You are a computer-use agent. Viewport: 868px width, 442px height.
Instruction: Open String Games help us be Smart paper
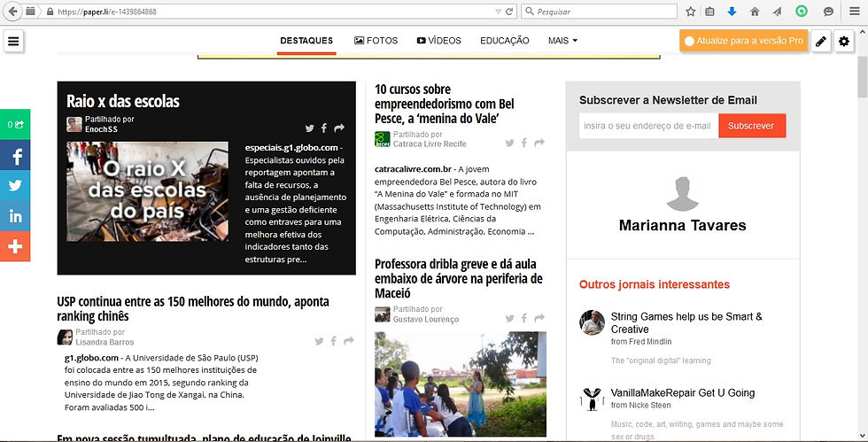686,322
